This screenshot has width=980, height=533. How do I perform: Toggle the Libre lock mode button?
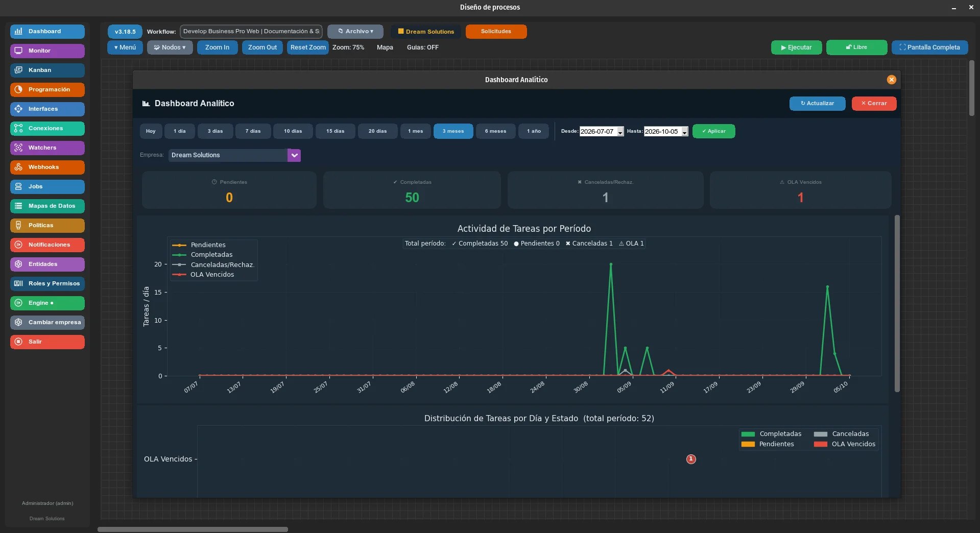856,47
